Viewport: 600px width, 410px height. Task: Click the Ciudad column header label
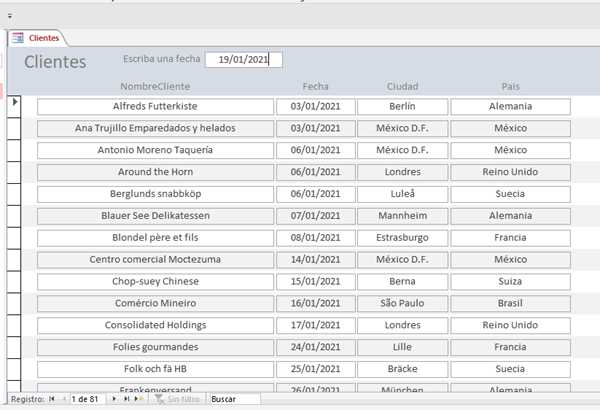[403, 87]
